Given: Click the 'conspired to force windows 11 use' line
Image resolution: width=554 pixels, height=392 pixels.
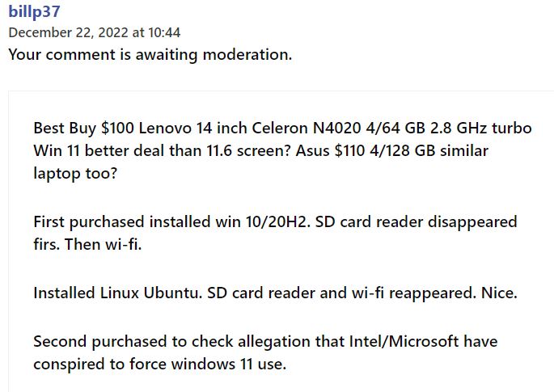Looking at the screenshot, I should [x=159, y=364].
